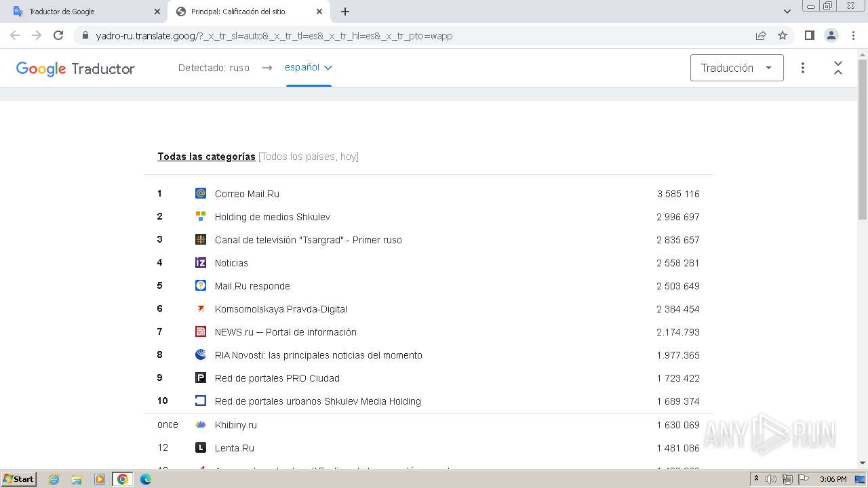
Task: Open Microsoft Edge from the taskbar
Action: pos(146,479)
